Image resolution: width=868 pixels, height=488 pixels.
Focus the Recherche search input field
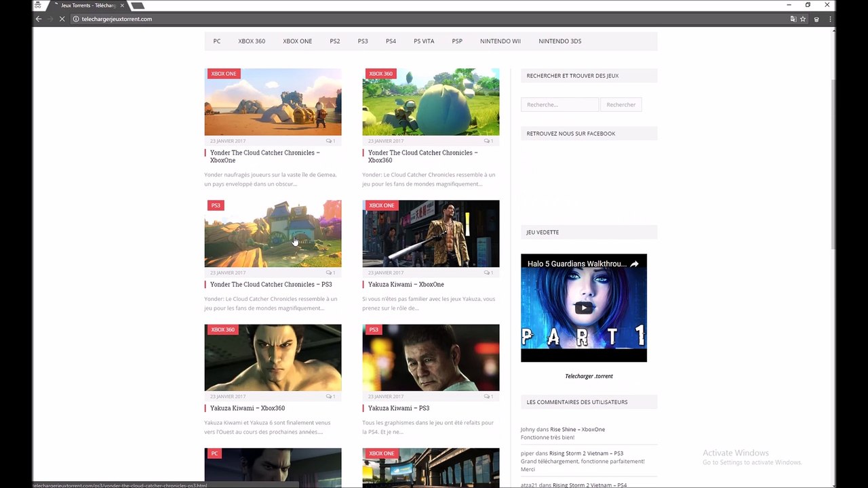(560, 104)
